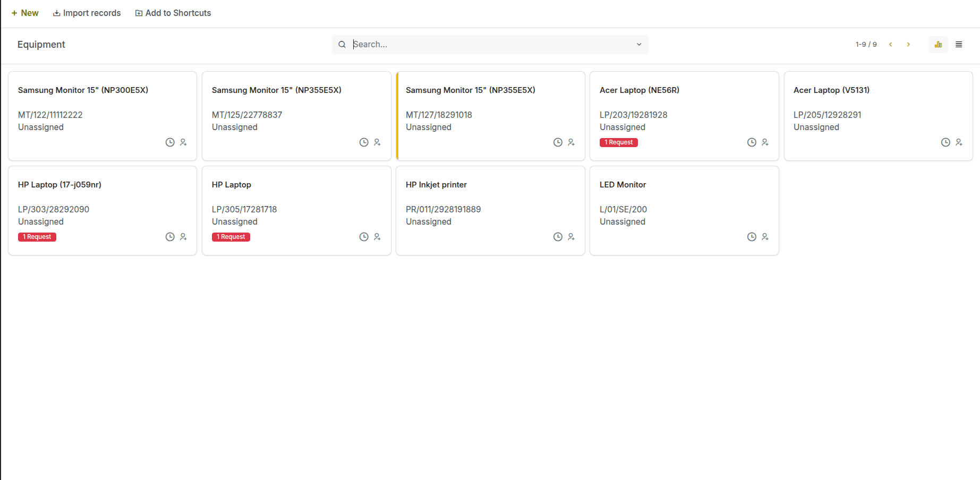This screenshot has width=980, height=480.
Task: Open 1 Request badge on HP Laptop (17-j059nr)
Action: (37, 237)
